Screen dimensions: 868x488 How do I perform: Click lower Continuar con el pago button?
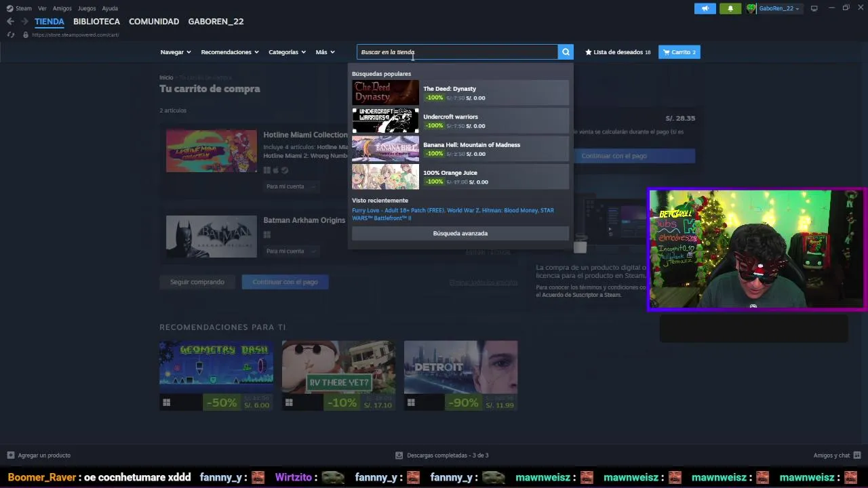(x=285, y=282)
